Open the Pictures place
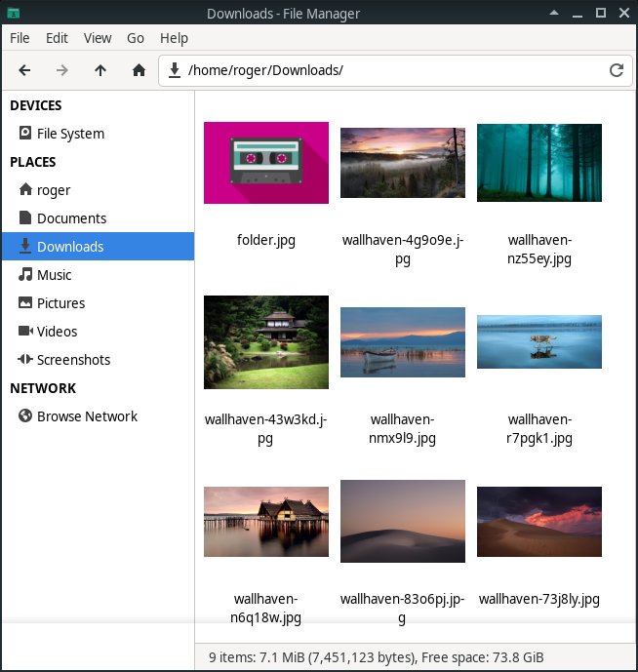 (60, 303)
